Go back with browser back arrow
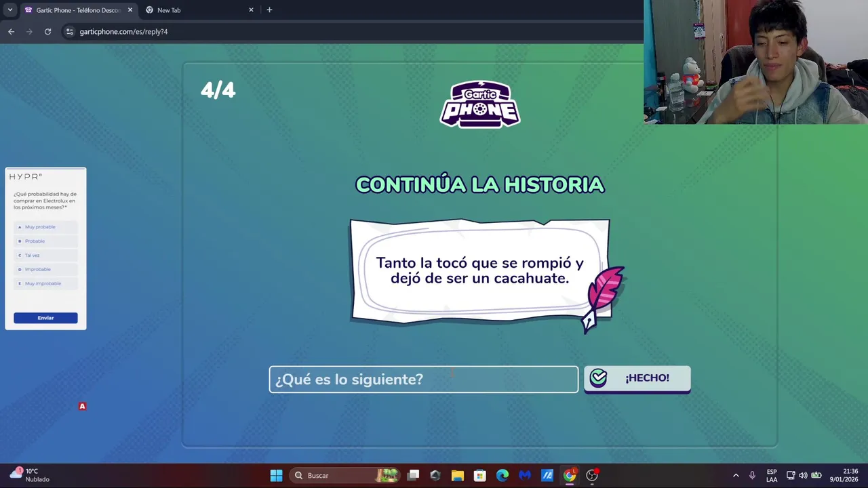Image resolution: width=868 pixels, height=488 pixels. (x=11, y=31)
